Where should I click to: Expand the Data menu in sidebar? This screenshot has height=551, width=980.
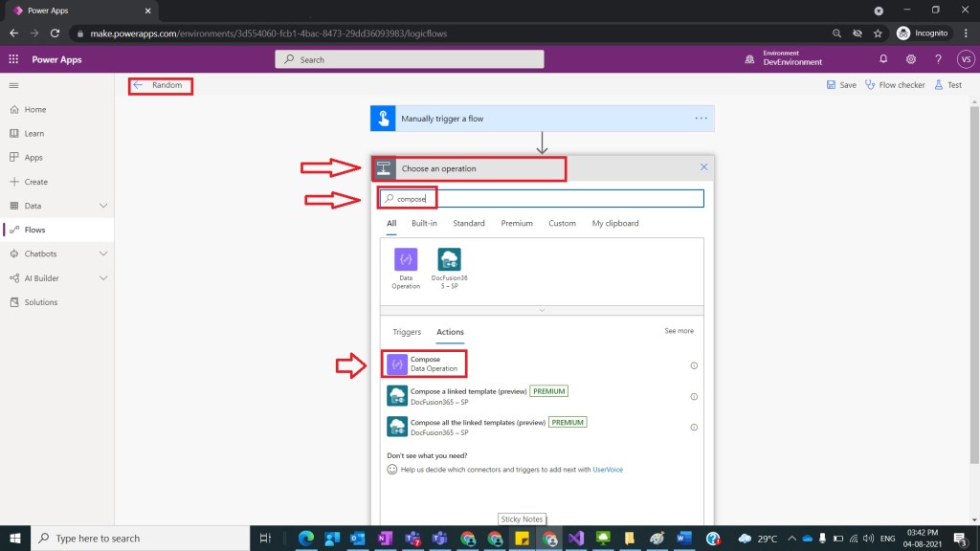pyautogui.click(x=103, y=206)
